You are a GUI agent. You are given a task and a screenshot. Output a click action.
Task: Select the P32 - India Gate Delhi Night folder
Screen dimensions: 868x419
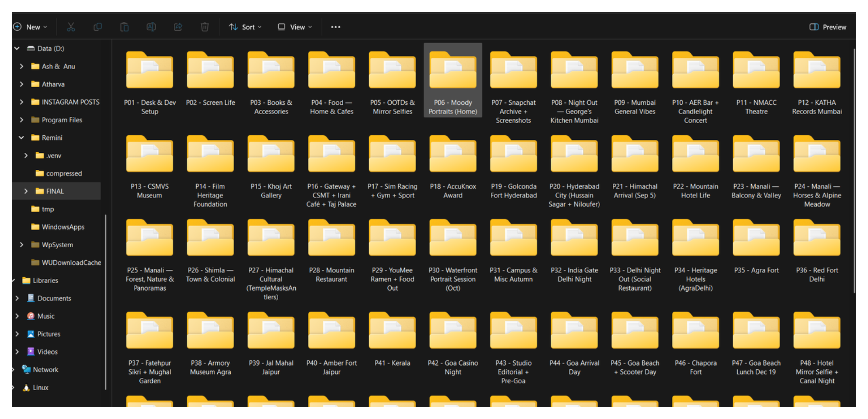pos(574,251)
